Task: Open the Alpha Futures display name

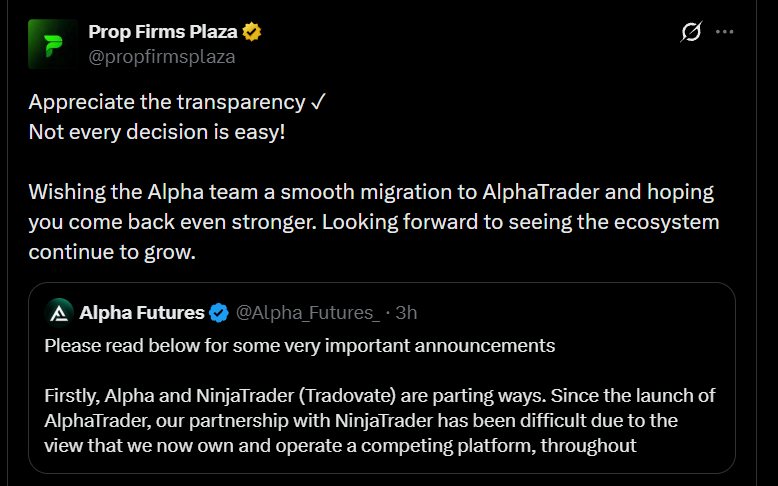Action: (x=142, y=313)
